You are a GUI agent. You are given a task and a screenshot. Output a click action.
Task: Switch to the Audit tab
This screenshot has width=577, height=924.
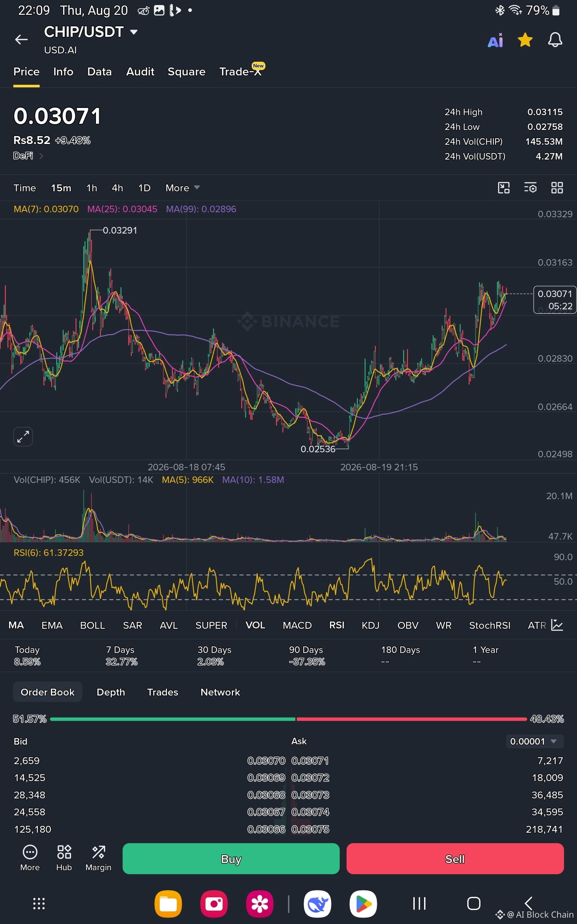140,72
